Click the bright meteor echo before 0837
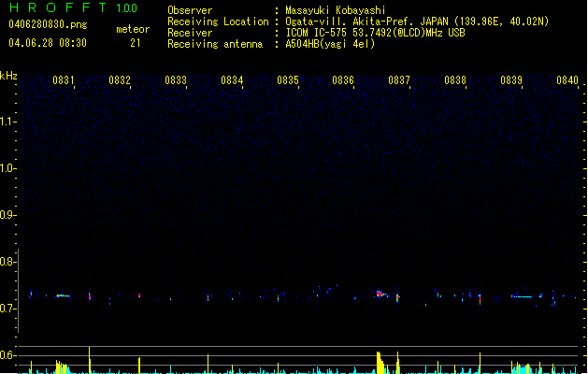588x374 pixels. pyautogui.click(x=381, y=294)
